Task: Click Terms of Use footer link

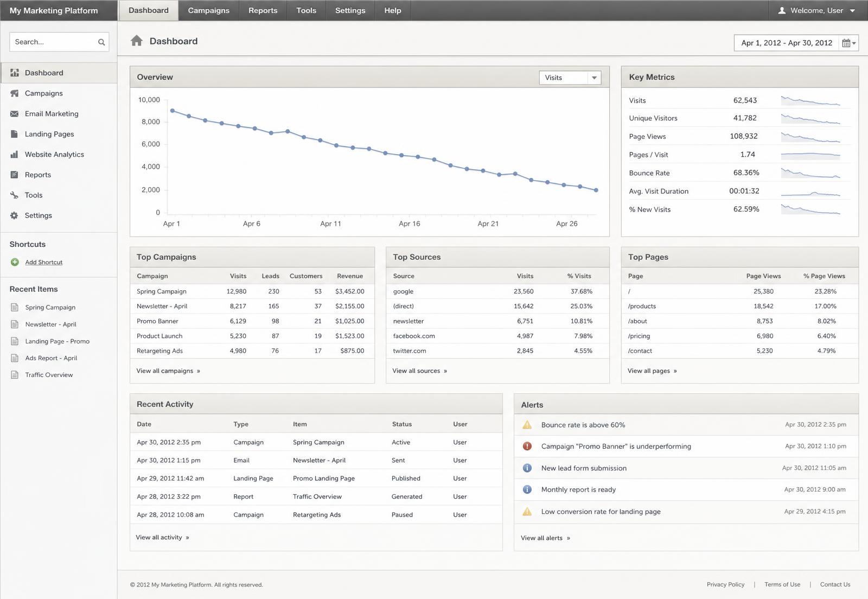Action: tap(782, 584)
